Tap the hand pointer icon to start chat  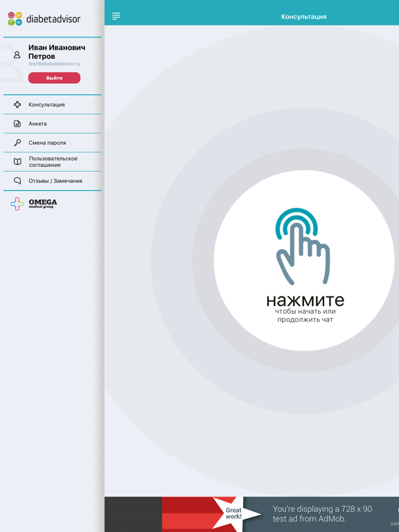click(x=303, y=247)
